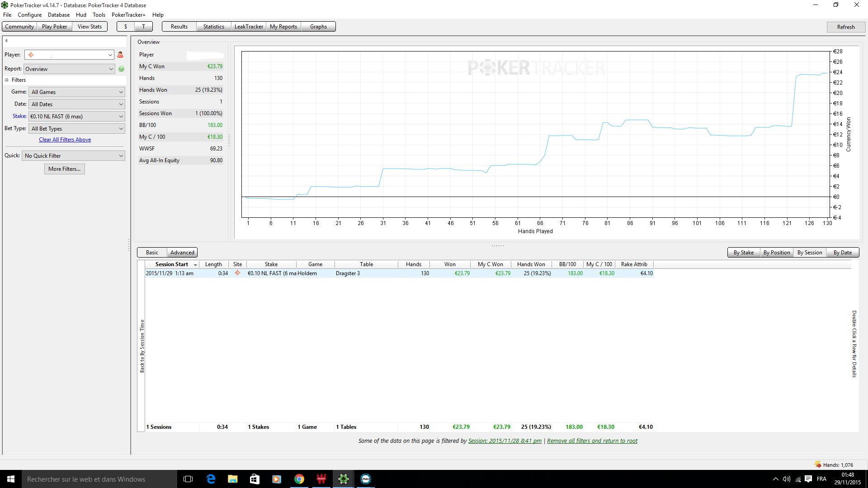Click Back to By Session Time sidebar
Screen dimensions: 868x488
[x=142, y=346]
